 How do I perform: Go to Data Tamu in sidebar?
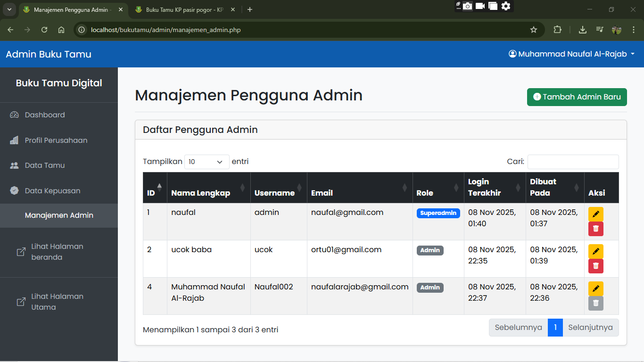45,165
